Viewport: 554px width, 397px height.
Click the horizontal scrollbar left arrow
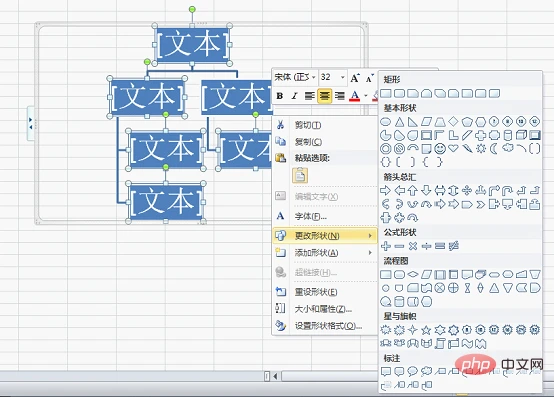pos(275,377)
